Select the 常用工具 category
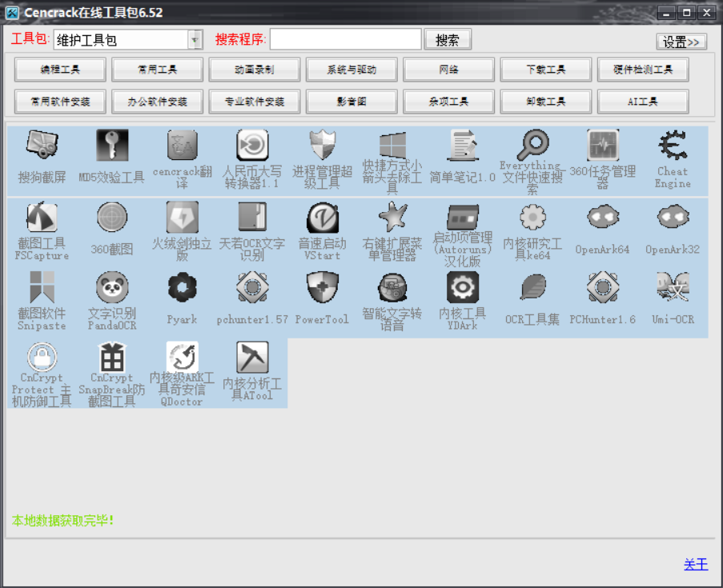This screenshot has width=723, height=588. (157, 70)
